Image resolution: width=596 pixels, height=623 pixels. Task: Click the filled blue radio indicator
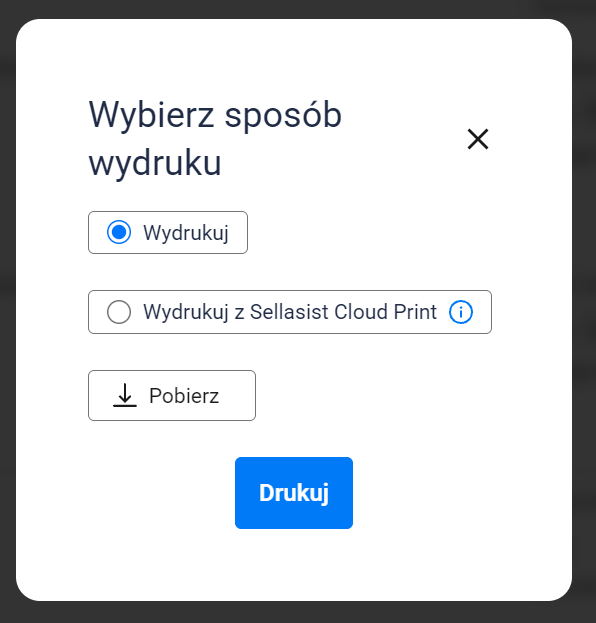(x=119, y=232)
